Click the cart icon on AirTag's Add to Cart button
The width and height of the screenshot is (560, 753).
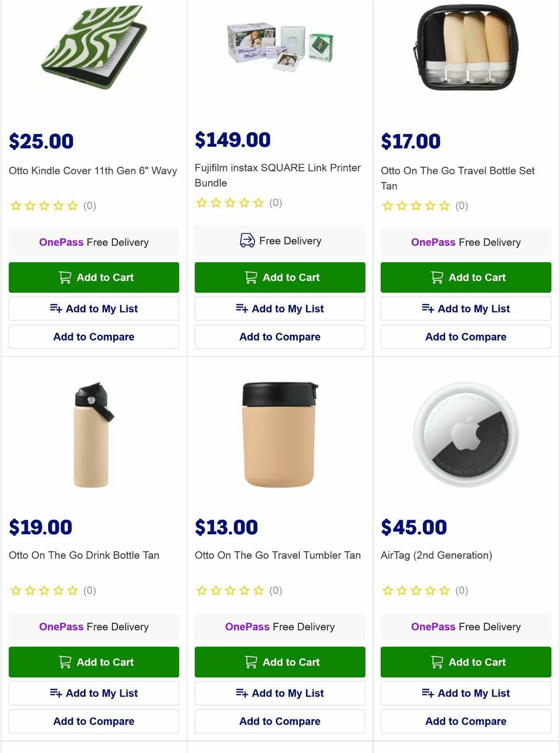point(437,662)
